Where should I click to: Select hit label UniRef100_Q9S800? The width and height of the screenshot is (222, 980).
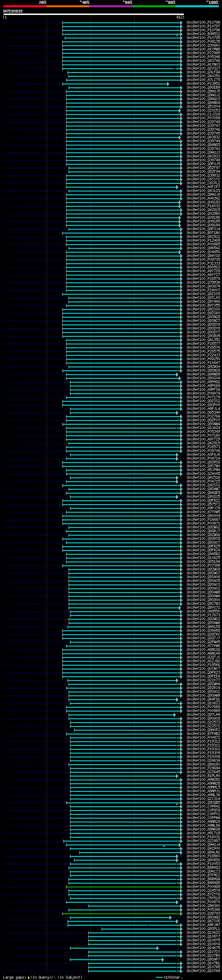point(203,600)
